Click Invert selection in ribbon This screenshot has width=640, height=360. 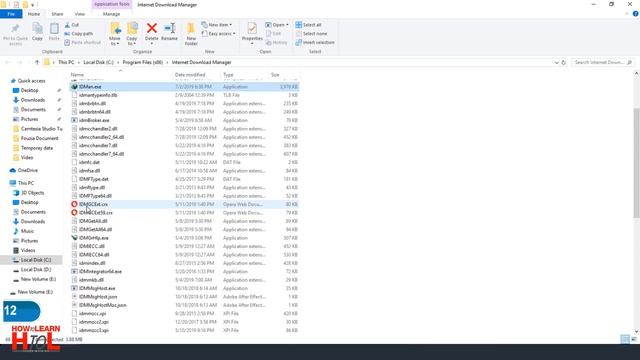(315, 42)
